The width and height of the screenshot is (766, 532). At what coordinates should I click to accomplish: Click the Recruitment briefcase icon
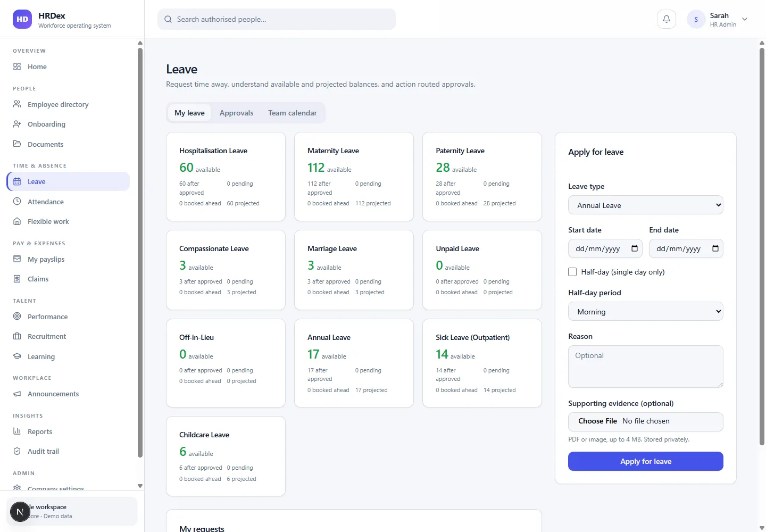[17, 336]
